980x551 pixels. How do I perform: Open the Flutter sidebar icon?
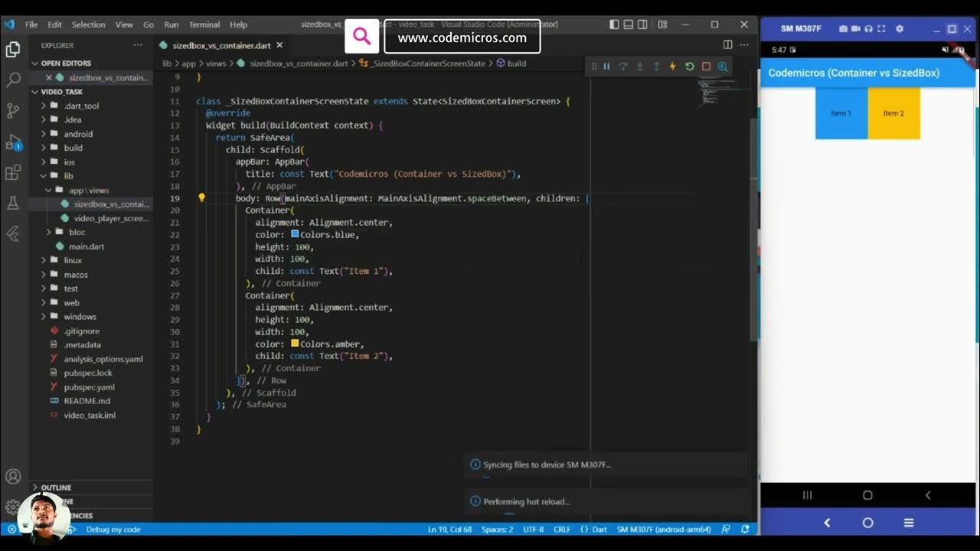click(13, 233)
